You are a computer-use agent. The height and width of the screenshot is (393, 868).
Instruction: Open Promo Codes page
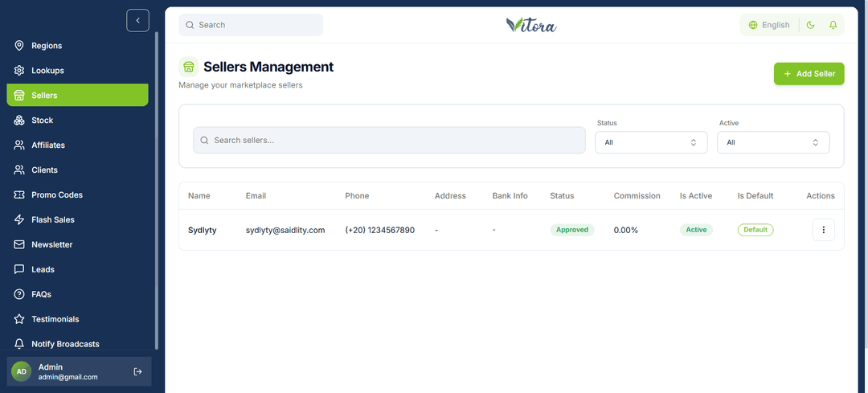pyautogui.click(x=77, y=194)
